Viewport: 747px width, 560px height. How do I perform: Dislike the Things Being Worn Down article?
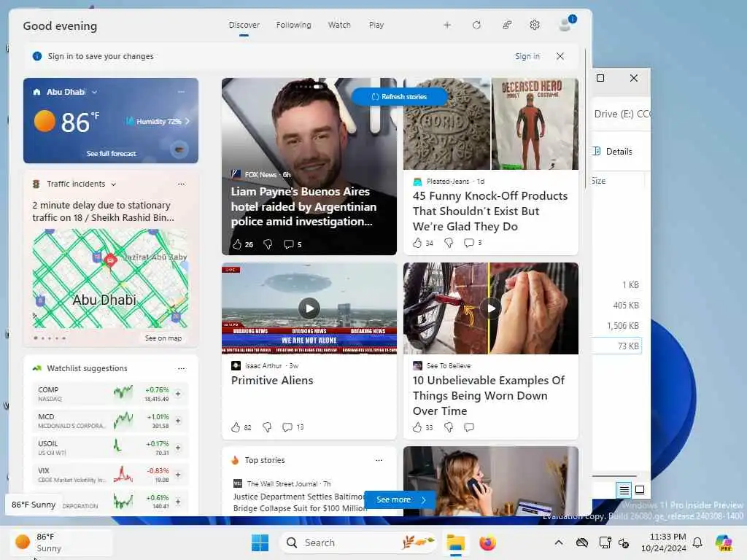[x=449, y=427]
